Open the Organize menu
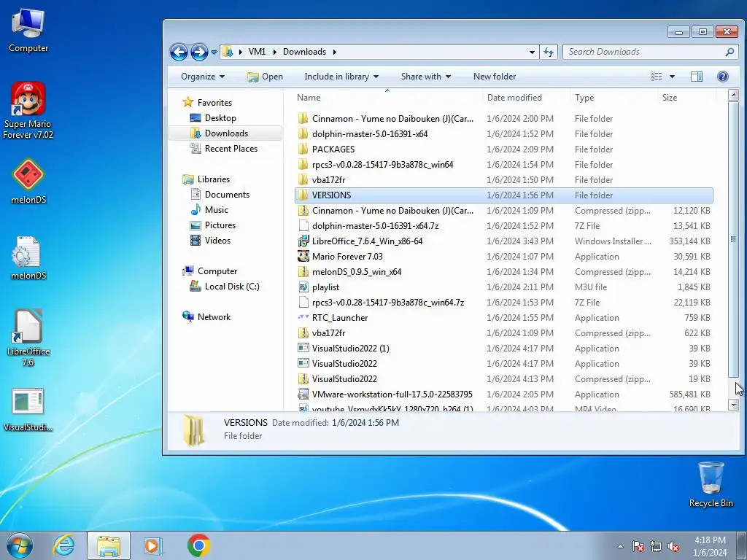This screenshot has height=560, width=747. tap(203, 76)
